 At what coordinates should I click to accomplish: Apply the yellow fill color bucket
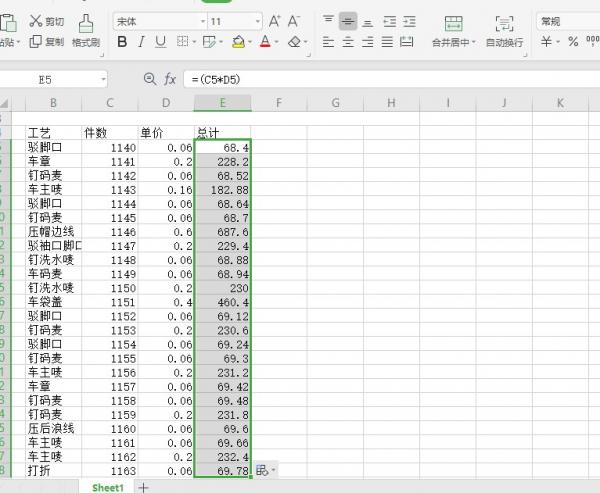pyautogui.click(x=238, y=41)
